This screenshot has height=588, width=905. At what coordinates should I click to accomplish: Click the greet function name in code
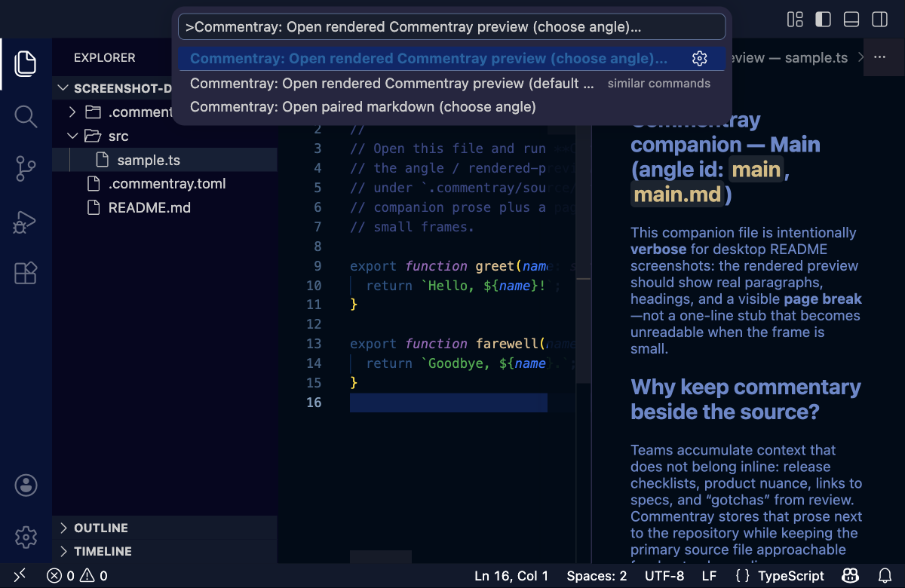pyautogui.click(x=495, y=266)
